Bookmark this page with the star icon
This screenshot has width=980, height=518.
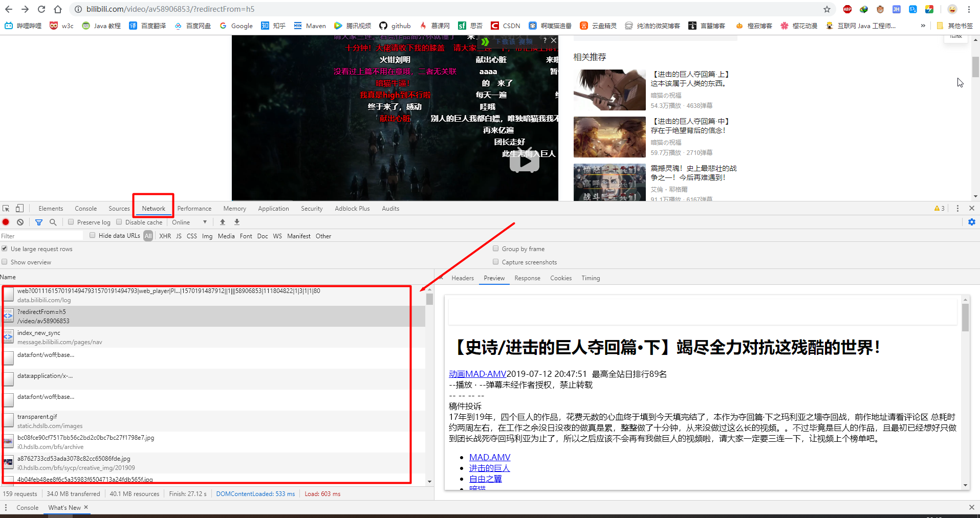tap(827, 9)
